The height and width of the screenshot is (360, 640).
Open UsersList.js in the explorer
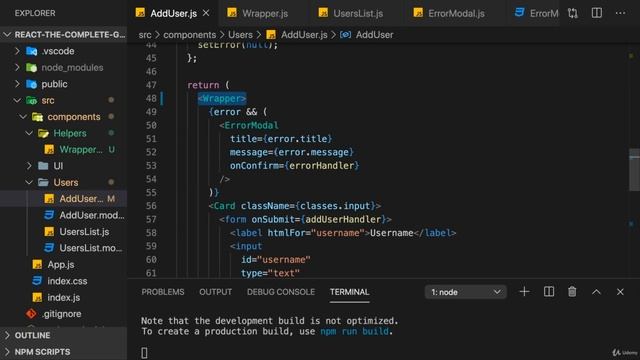(x=84, y=231)
